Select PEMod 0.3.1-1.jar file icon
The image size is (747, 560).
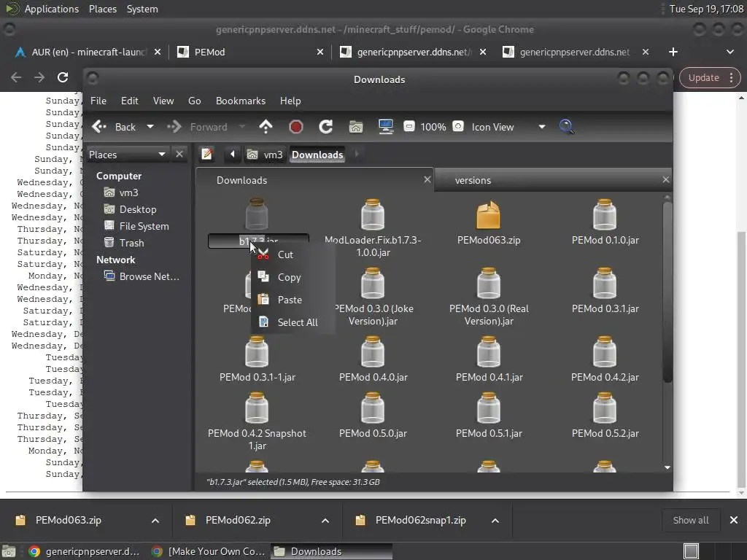(x=257, y=352)
